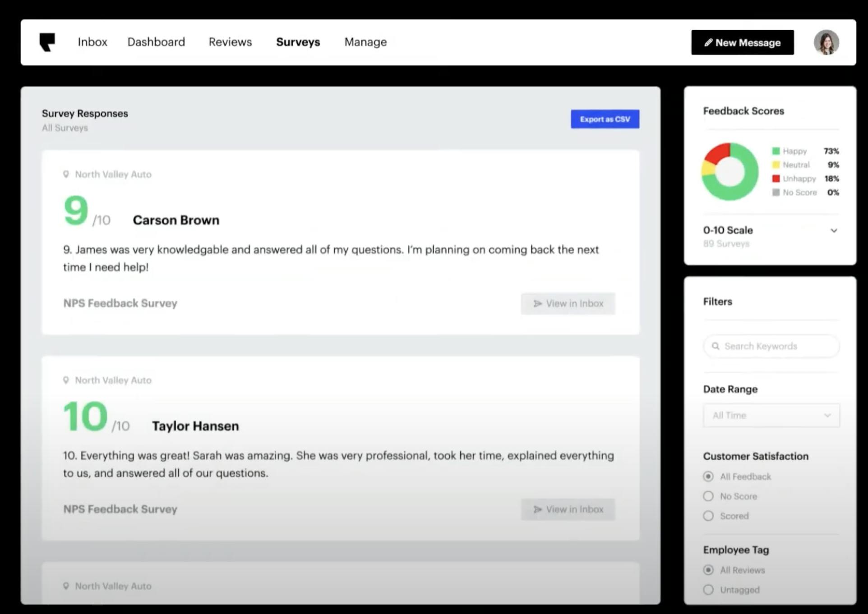Click location pin on Taylor Hansen's card
Viewport: 868px width, 614px height.
(x=66, y=380)
